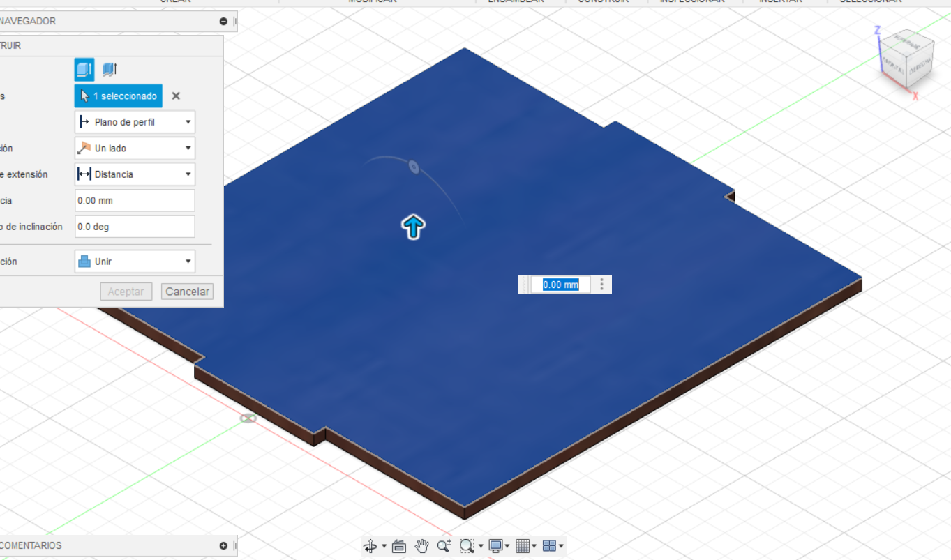Image resolution: width=951 pixels, height=560 pixels.
Task: Open the Look At tool
Action: (398, 546)
